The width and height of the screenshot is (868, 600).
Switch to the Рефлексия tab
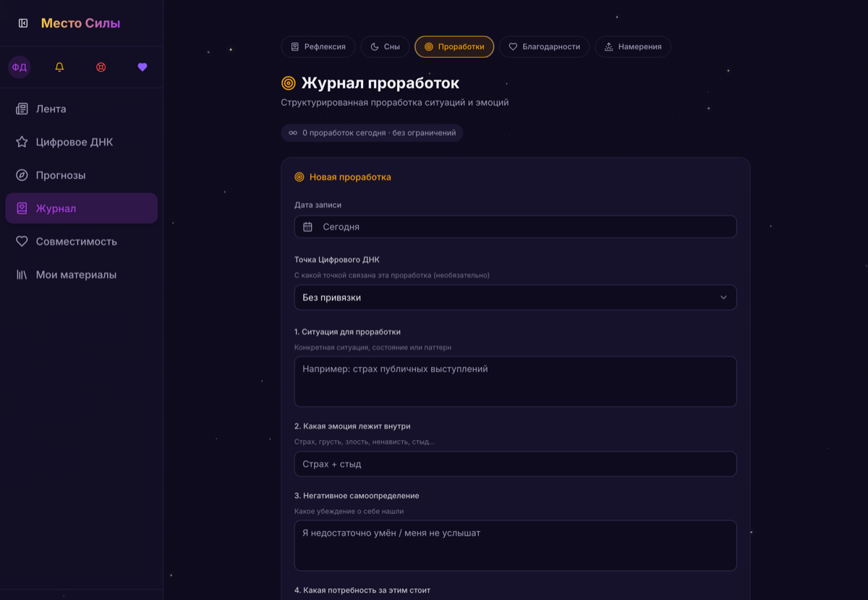pos(318,46)
